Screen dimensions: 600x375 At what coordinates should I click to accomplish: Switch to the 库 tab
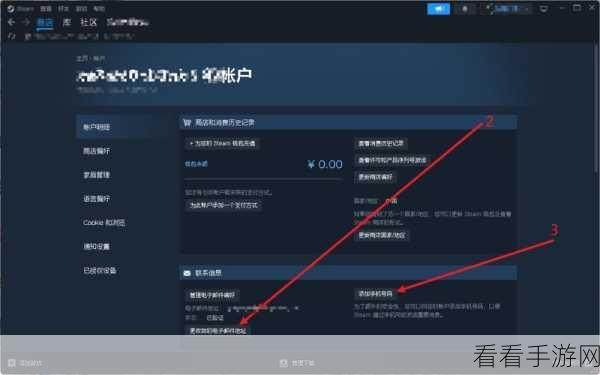(67, 23)
